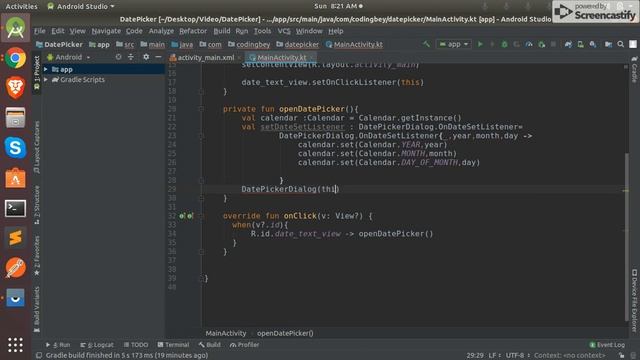Image resolution: width=640 pixels, height=360 pixels.
Task: Click the Make Project hammer icon
Action: [426, 44]
